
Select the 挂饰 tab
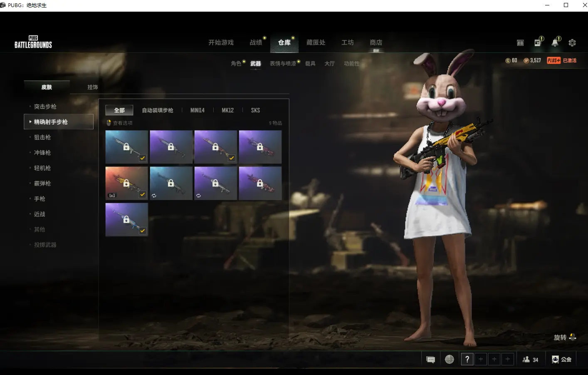tap(93, 87)
